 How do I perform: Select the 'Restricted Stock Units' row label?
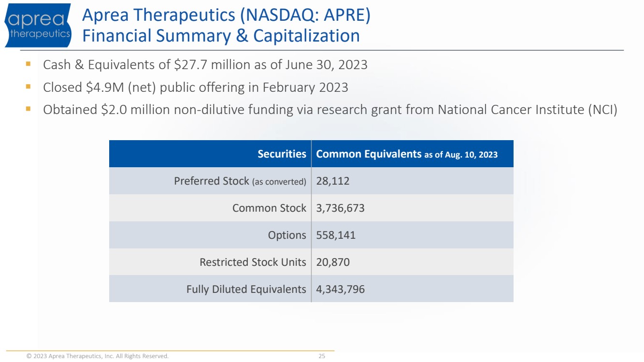tap(253, 262)
